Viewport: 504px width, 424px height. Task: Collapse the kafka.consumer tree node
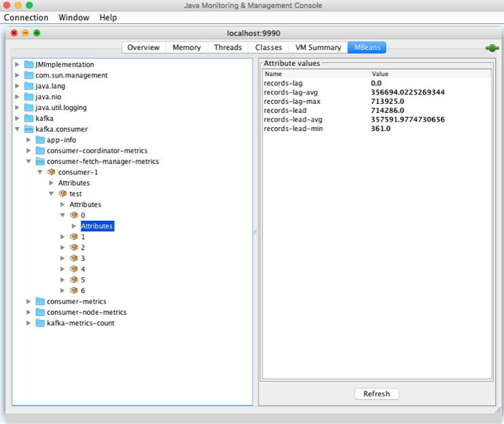click(x=18, y=129)
